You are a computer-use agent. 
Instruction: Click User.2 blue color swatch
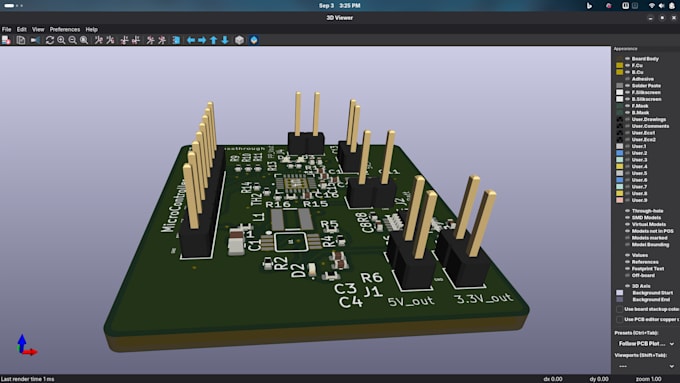coord(619,153)
